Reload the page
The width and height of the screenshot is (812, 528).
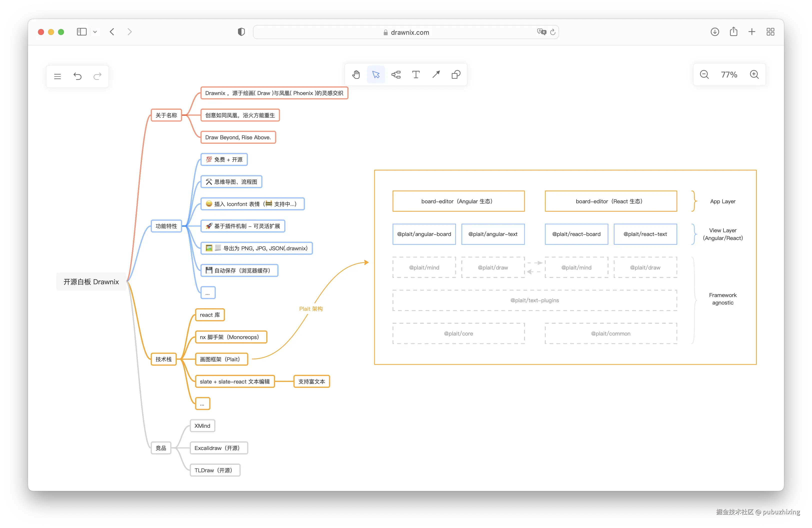pyautogui.click(x=553, y=32)
